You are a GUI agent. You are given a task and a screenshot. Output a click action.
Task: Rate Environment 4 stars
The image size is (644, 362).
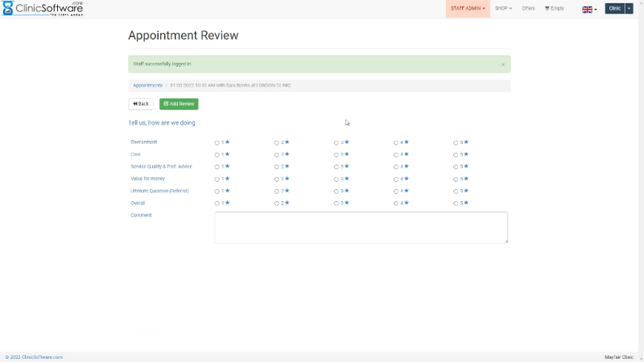click(x=396, y=143)
